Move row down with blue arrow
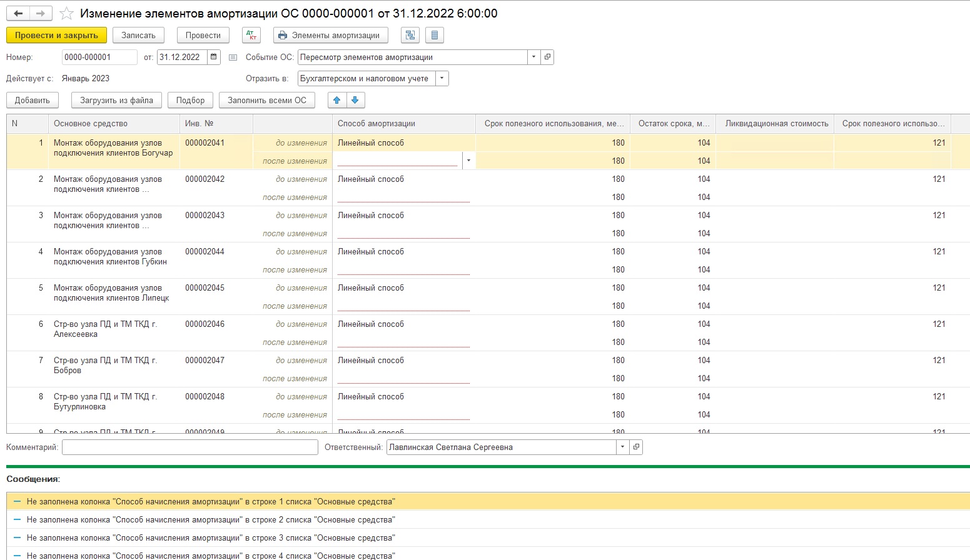Image resolution: width=970 pixels, height=560 pixels. pos(355,100)
